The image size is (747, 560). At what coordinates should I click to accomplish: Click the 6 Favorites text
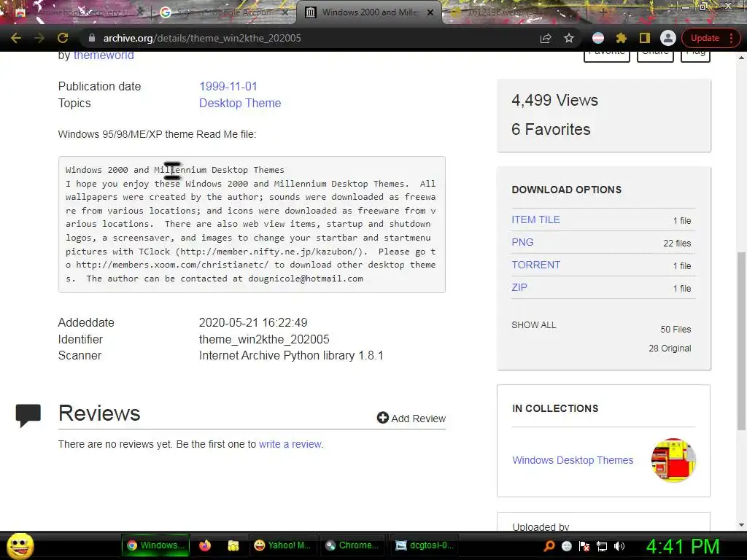pyautogui.click(x=551, y=129)
